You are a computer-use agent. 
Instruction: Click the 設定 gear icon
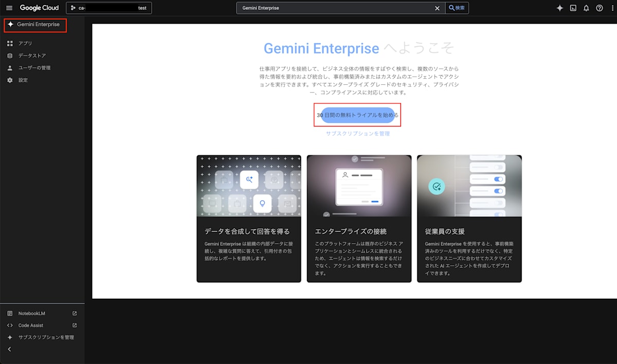pos(10,80)
